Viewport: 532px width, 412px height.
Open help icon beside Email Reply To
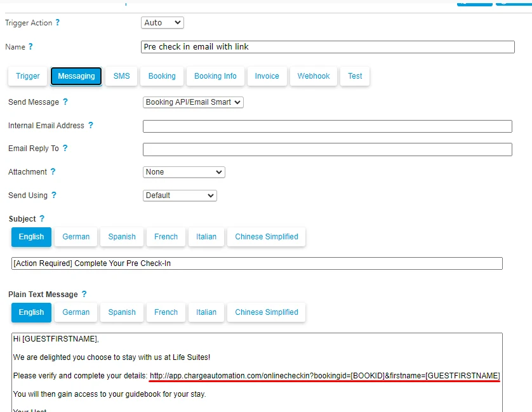(x=65, y=148)
